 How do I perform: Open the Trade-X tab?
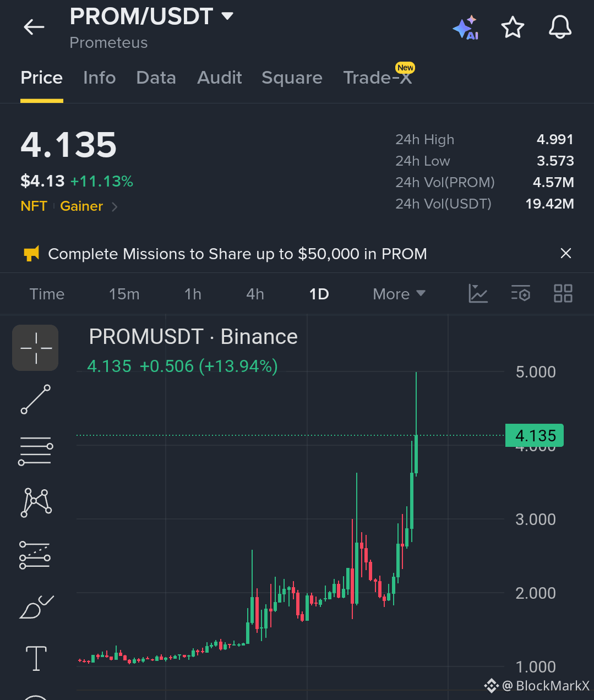pos(378,78)
